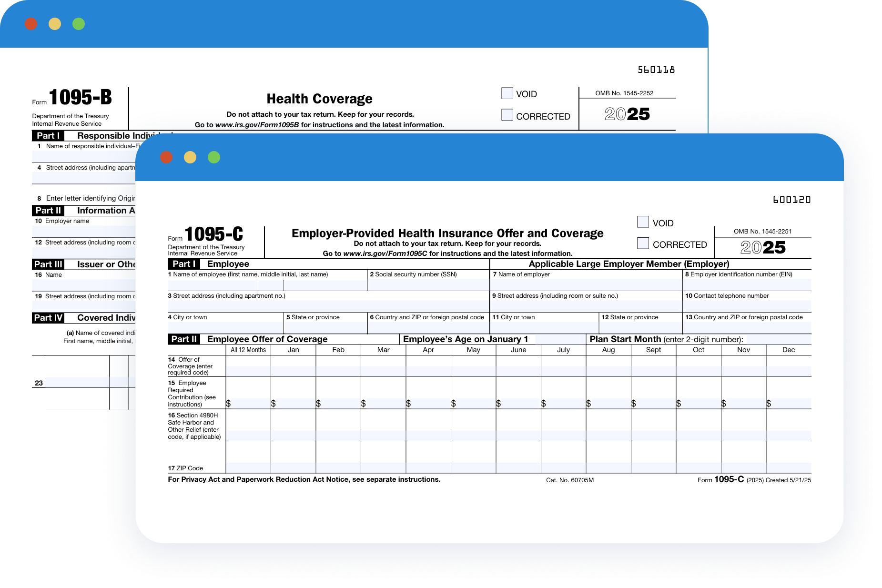Click Name of employer field
The image size is (882, 588).
click(586, 285)
